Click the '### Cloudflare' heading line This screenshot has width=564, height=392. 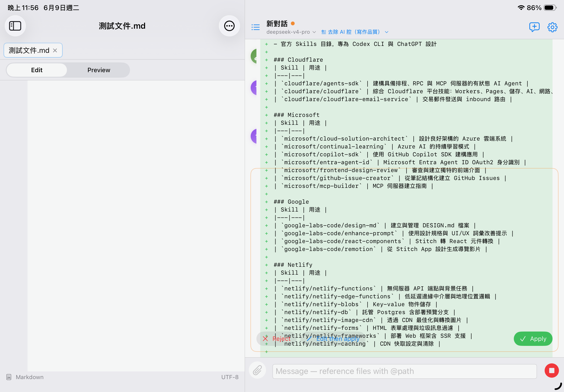298,60
